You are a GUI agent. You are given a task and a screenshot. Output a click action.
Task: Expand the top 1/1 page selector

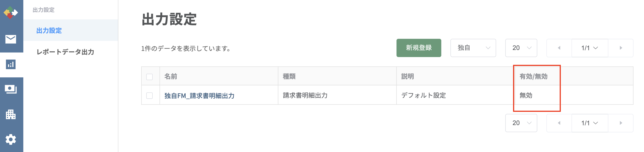click(x=590, y=48)
